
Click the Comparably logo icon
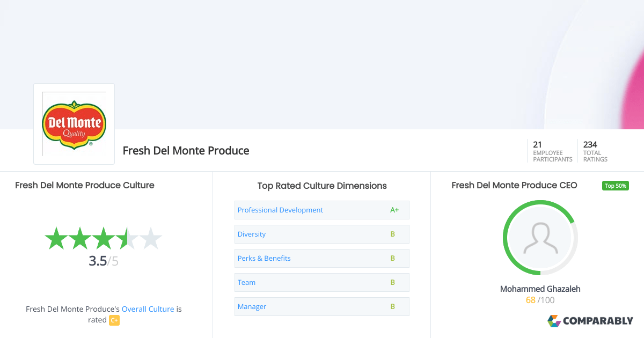tap(554, 321)
